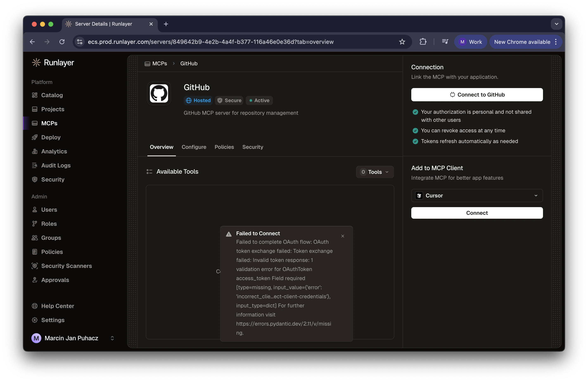Switch to the Security tab
Screen dimensions: 588x382
[x=253, y=147]
